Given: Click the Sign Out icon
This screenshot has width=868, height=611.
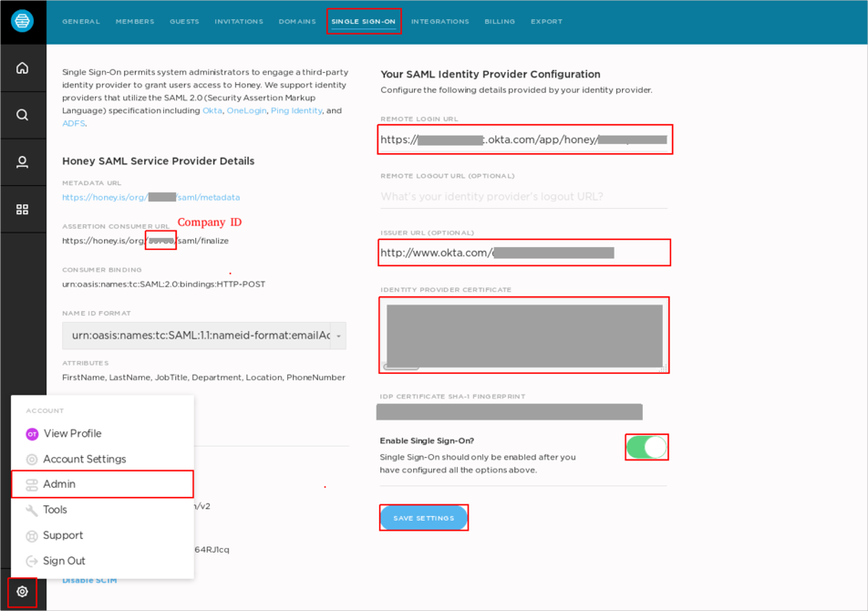Looking at the screenshot, I should pos(32,561).
